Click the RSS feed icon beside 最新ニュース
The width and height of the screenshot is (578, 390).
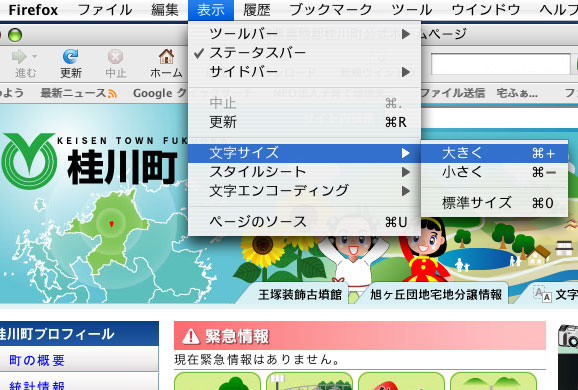click(x=112, y=94)
